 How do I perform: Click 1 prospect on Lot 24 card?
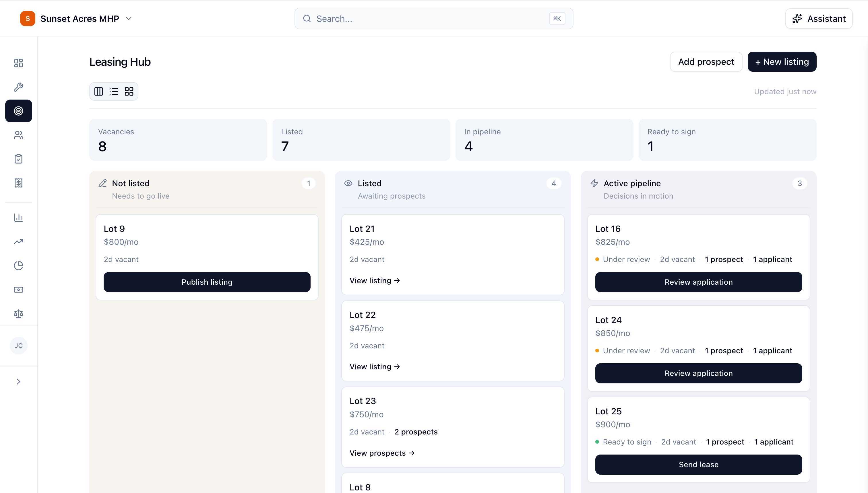[724, 350]
